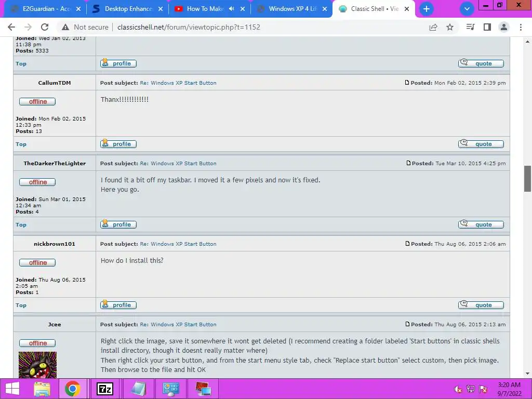Close the E2Guardian tab
The width and height of the screenshot is (532, 399).
[78, 9]
